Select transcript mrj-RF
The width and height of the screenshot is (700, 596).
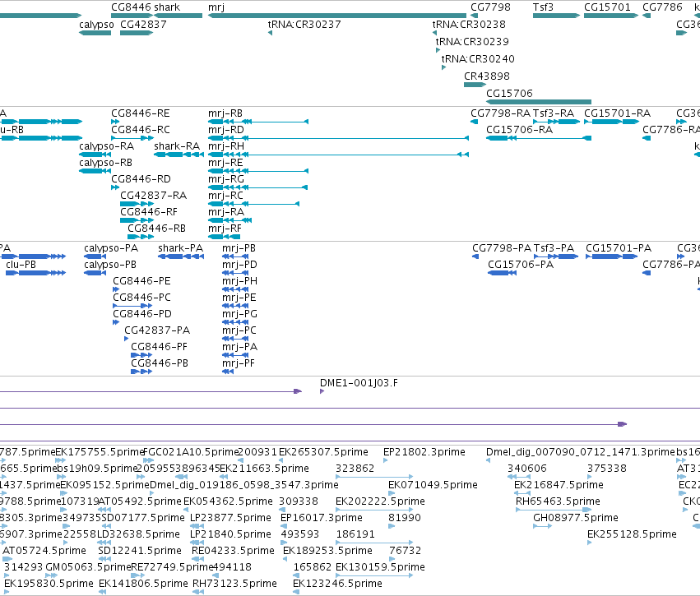click(224, 237)
